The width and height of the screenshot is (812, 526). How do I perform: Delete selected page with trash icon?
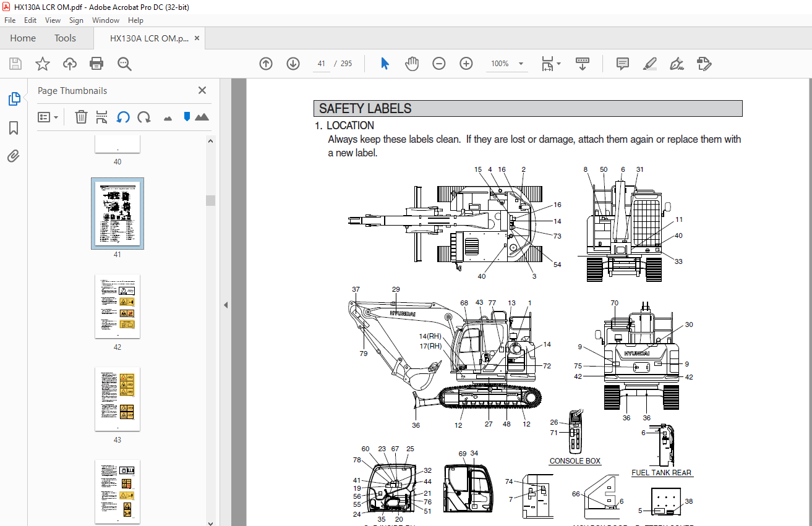(x=81, y=117)
